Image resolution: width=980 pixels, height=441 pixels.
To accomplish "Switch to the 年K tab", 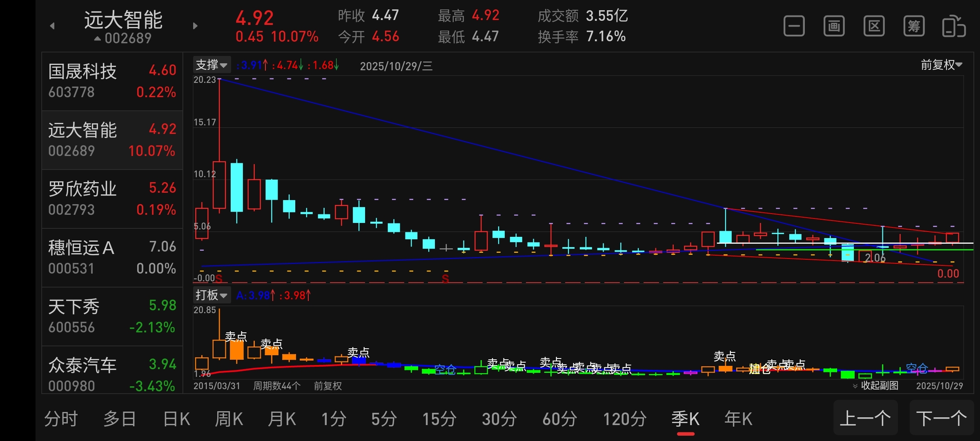I will (738, 419).
